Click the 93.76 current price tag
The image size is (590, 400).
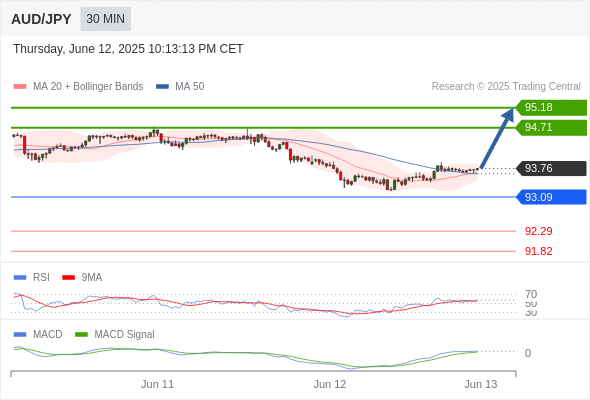coord(551,168)
